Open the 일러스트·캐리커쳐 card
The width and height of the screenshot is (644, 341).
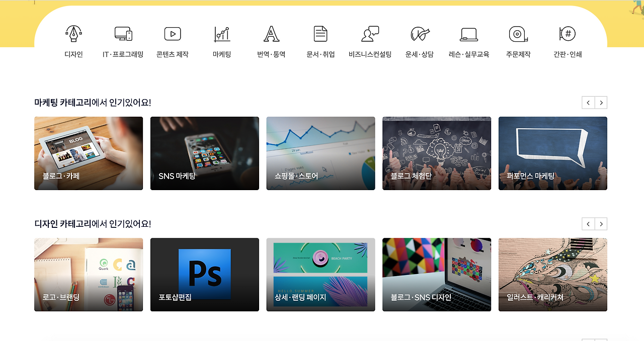tap(553, 275)
